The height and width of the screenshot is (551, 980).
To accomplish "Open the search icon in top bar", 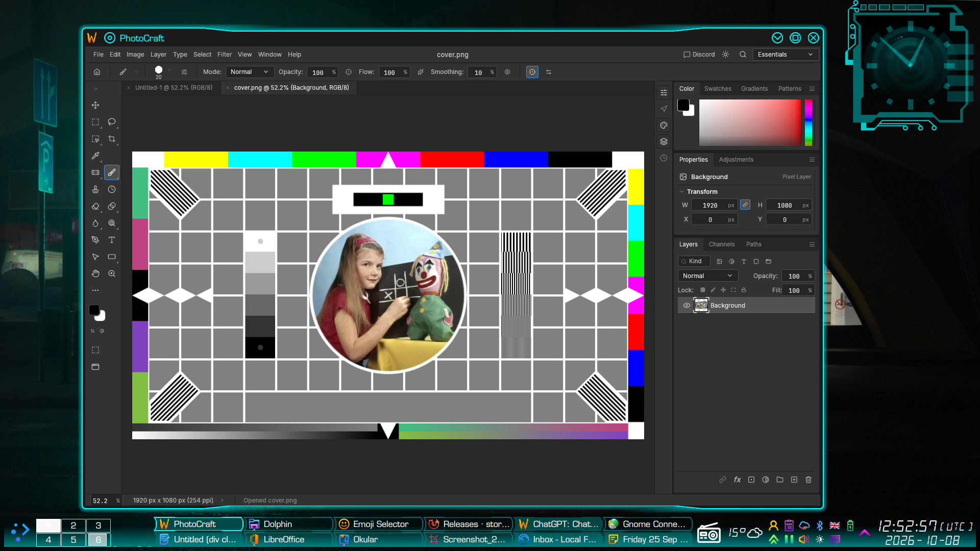I will click(x=743, y=55).
